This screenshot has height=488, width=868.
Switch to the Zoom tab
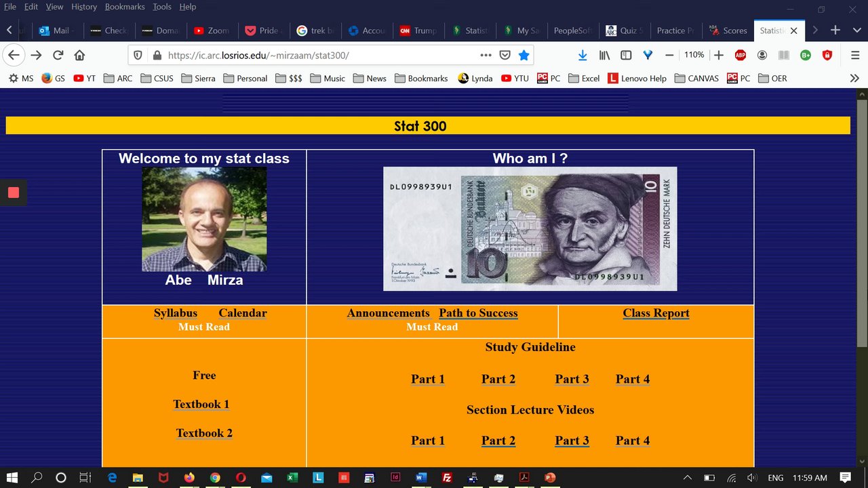click(212, 30)
